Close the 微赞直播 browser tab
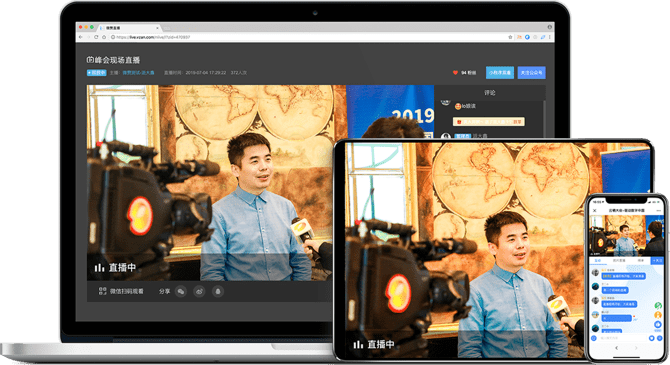The height and width of the screenshot is (365, 670). point(157,28)
